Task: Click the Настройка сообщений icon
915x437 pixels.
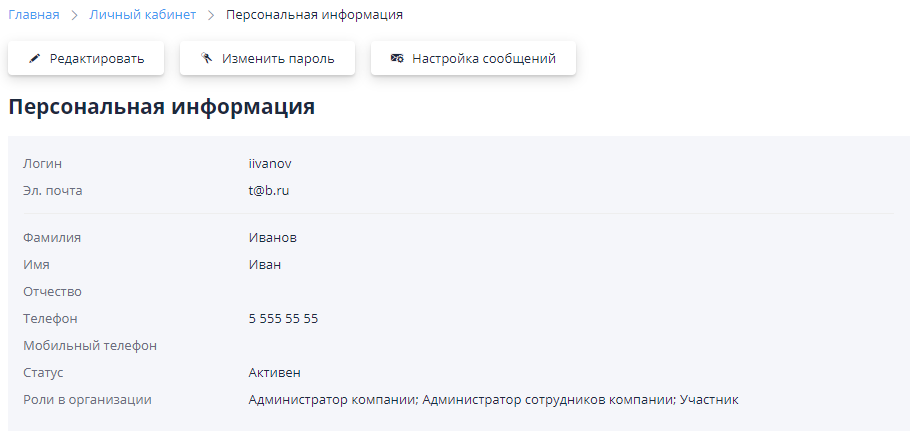Action: [397, 59]
